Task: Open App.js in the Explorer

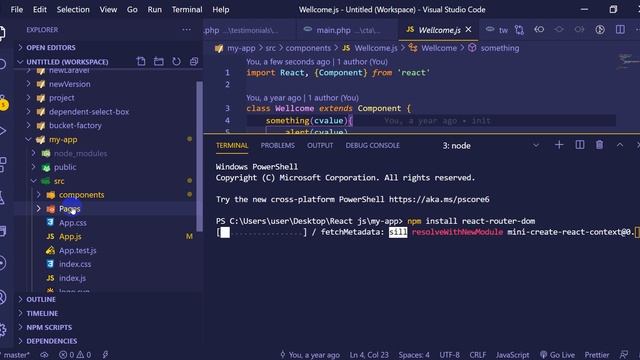Action: 70,237
